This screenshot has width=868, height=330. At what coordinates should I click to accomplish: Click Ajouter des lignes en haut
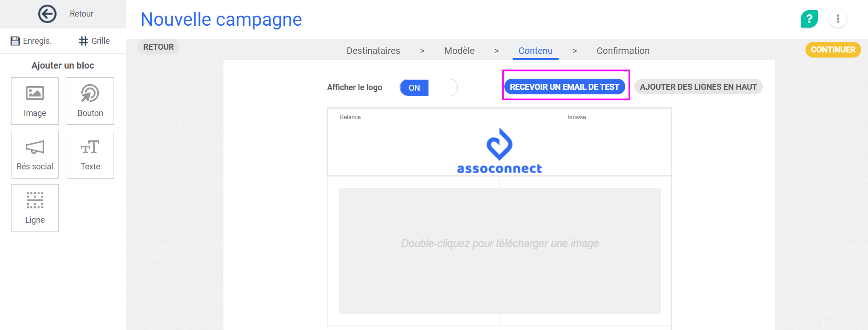click(x=698, y=87)
